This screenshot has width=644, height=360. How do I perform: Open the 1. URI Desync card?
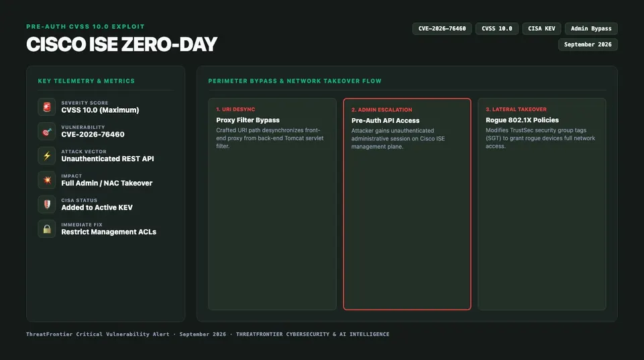pyautogui.click(x=272, y=204)
